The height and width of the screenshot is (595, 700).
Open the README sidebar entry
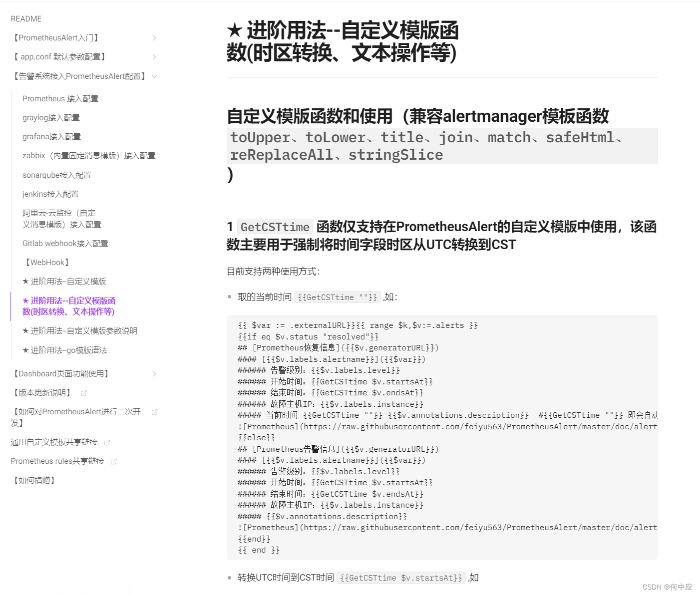[26, 19]
